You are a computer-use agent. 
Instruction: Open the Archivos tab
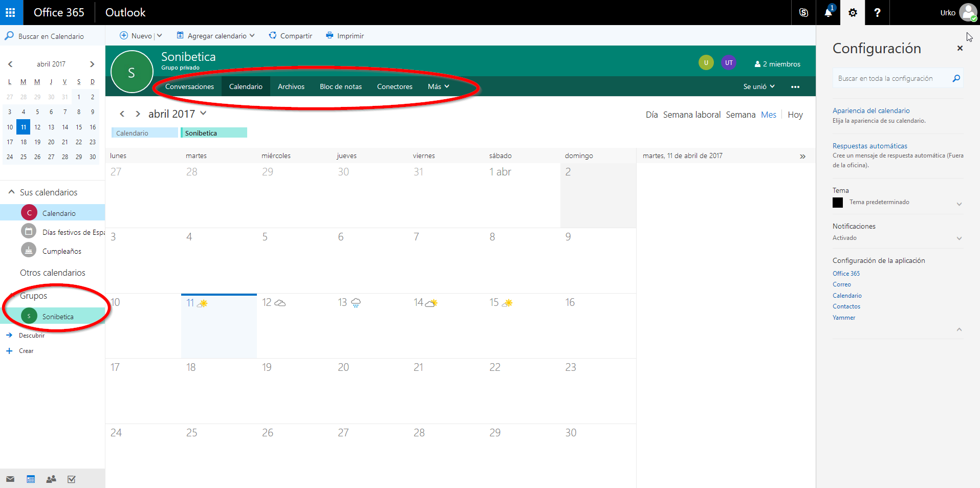tap(291, 86)
